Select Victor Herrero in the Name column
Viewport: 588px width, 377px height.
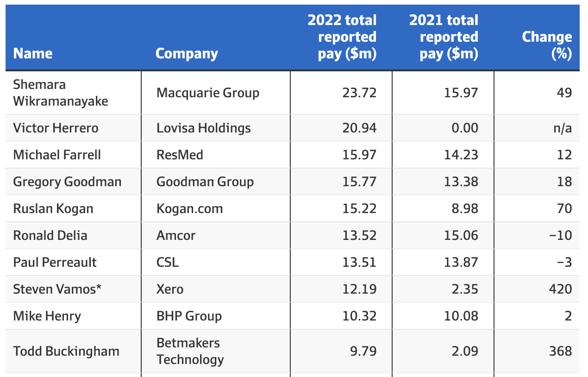click(56, 128)
